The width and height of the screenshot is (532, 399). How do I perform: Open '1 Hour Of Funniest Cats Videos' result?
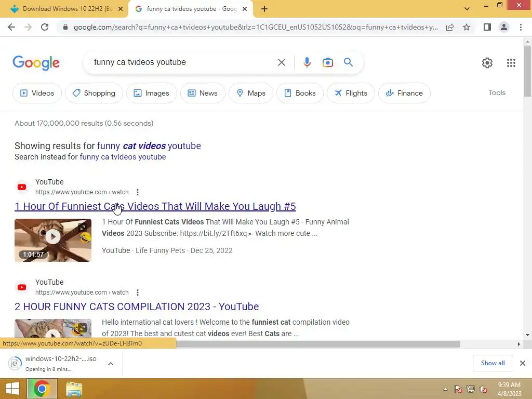click(x=155, y=206)
